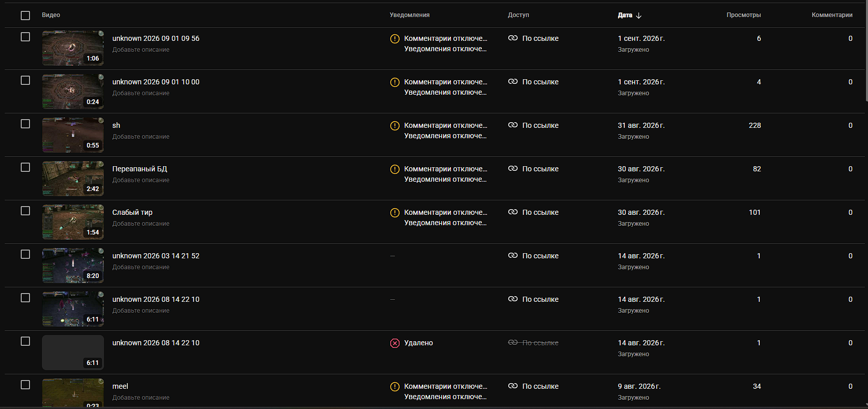
Task: Tick the select-all checkbox beside the "Видео" header
Action: pyautogui.click(x=25, y=16)
